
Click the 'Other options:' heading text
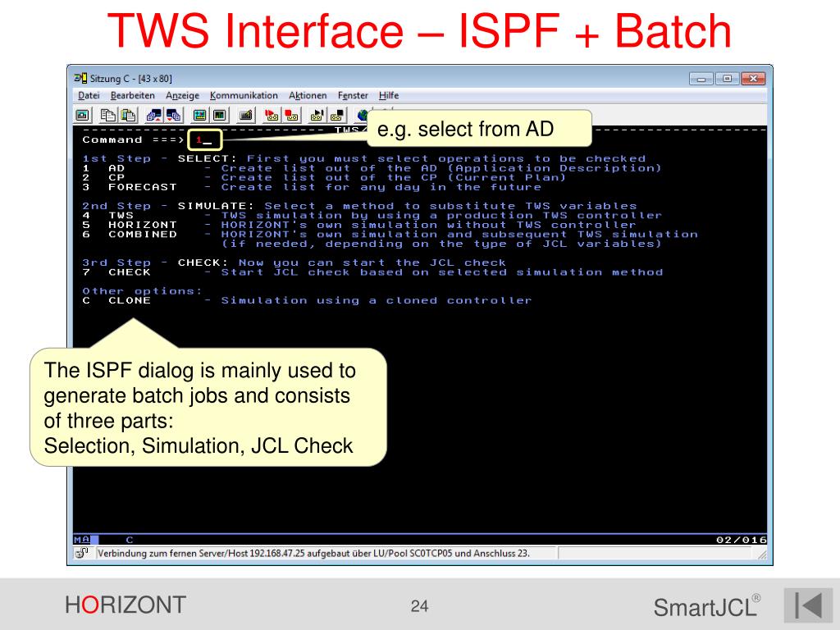pyautogui.click(x=143, y=291)
